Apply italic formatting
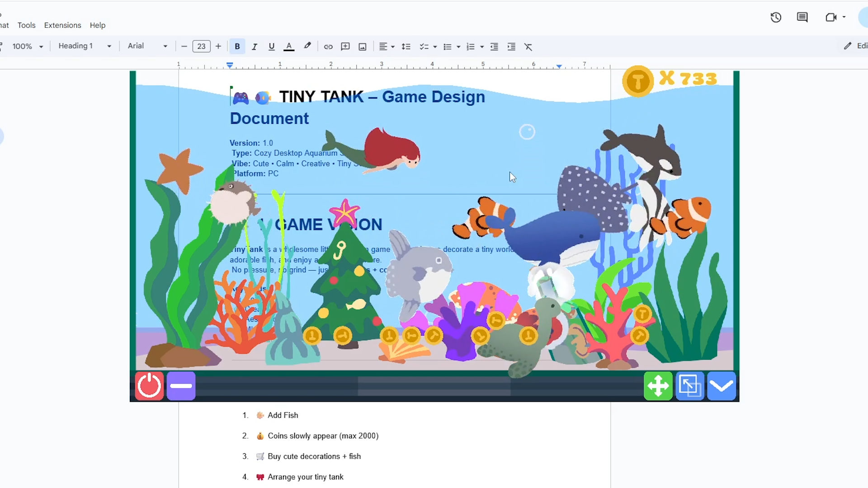Screen dimensions: 868x488 click(x=254, y=47)
